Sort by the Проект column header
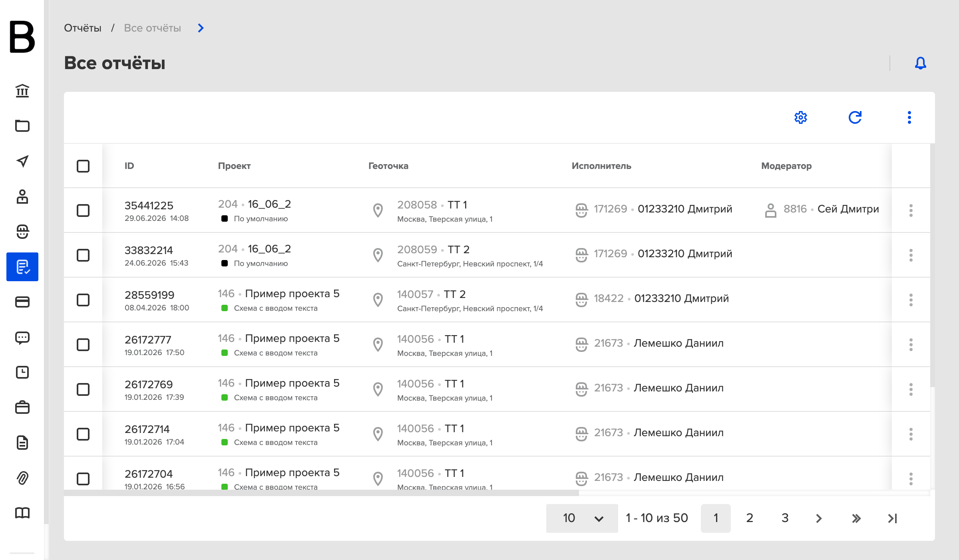Screen dimensions: 959x560 [x=234, y=166]
